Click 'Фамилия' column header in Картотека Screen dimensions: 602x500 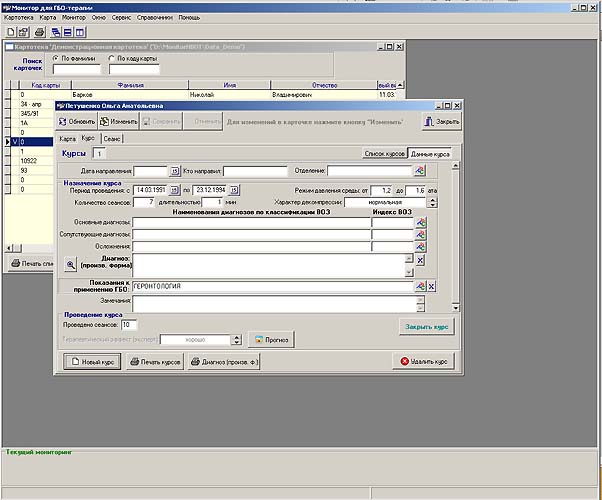(x=130, y=85)
